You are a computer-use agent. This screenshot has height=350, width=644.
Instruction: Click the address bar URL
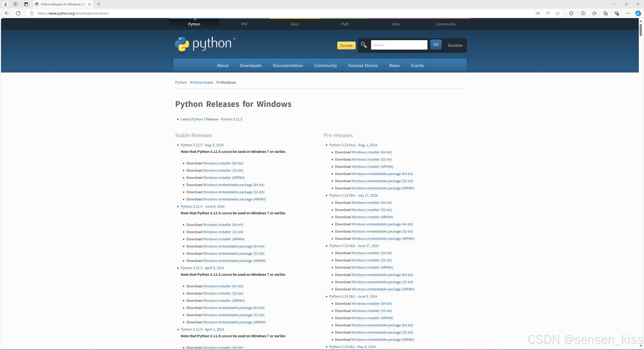[x=73, y=13]
